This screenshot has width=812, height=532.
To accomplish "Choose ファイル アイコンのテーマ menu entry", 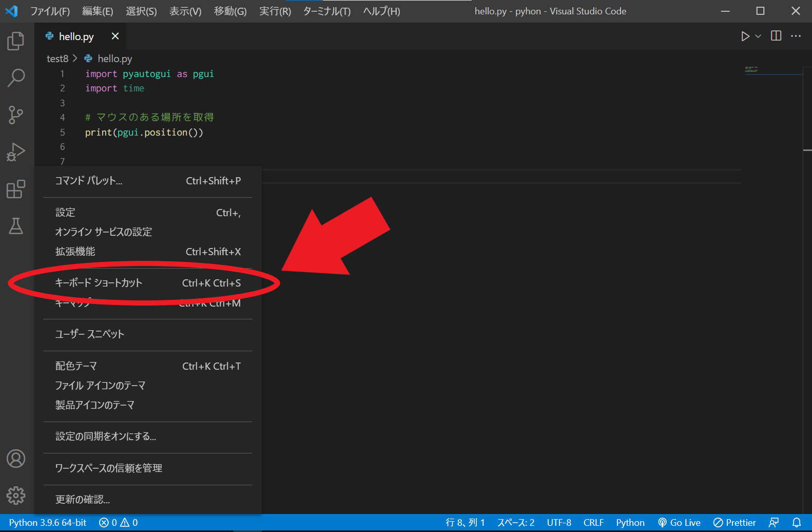I will [148, 386].
